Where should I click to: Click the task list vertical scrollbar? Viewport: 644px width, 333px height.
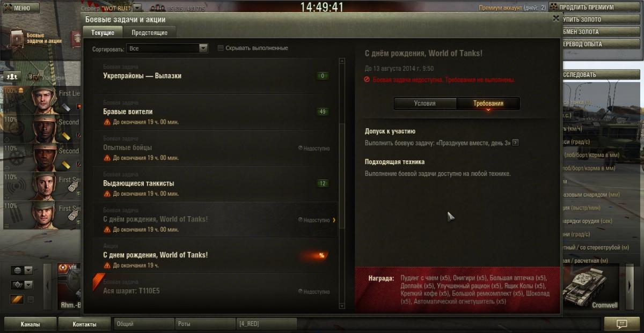point(341,183)
